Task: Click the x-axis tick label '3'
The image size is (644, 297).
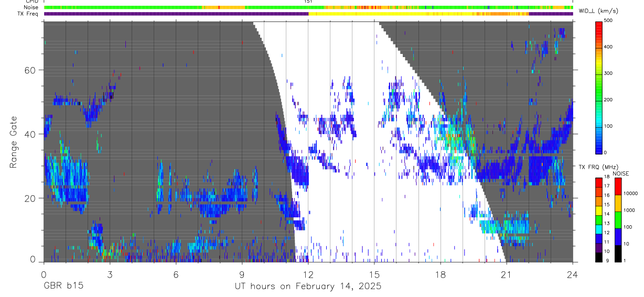Action: (110, 273)
